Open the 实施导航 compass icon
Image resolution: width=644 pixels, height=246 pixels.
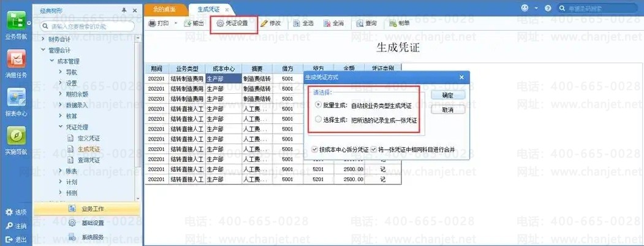pyautogui.click(x=15, y=136)
